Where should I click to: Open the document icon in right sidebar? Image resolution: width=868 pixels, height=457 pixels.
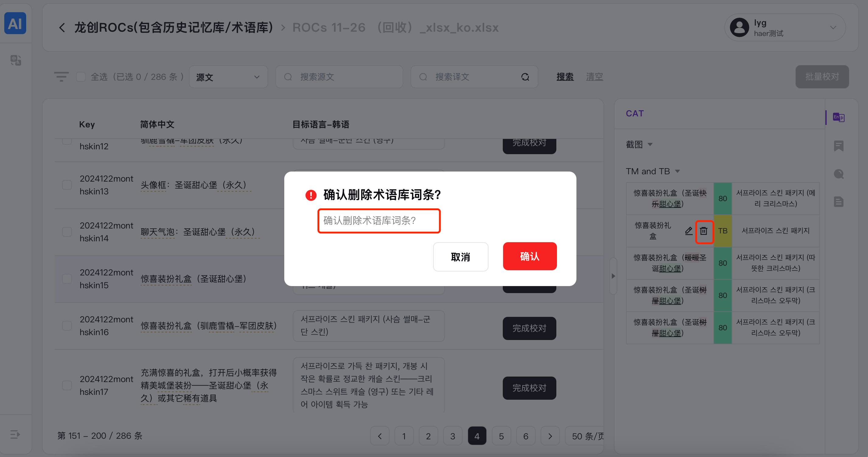pos(838,202)
